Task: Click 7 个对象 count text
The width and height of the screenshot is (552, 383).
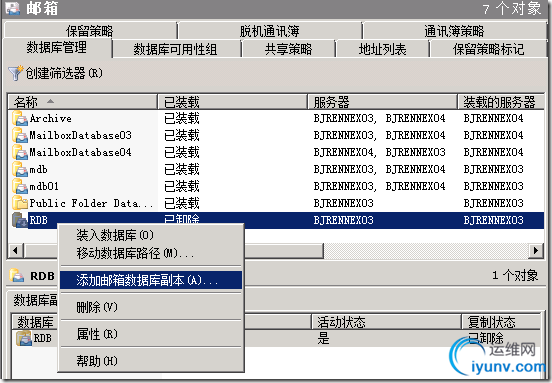Action: (512, 8)
